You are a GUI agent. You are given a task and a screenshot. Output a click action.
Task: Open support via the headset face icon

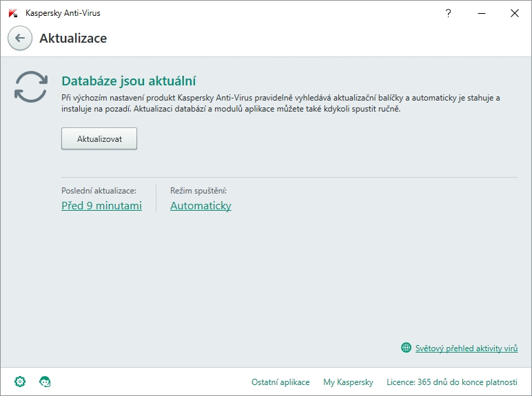(x=45, y=382)
